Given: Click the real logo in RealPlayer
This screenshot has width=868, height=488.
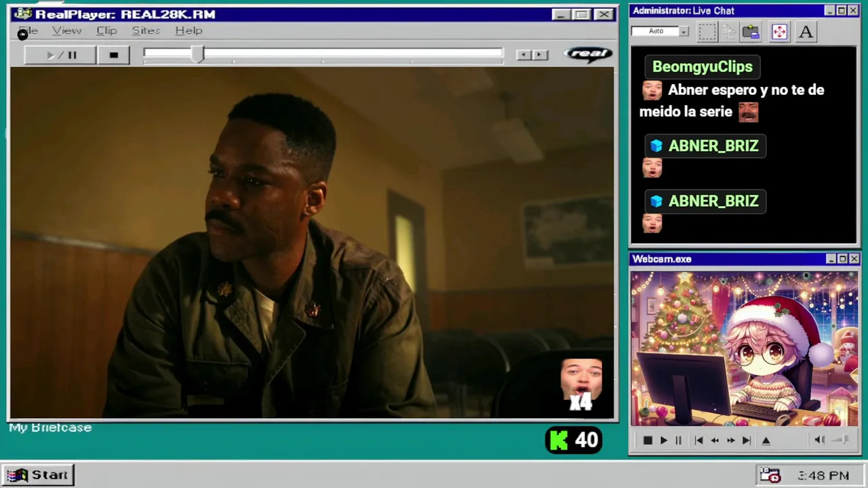Looking at the screenshot, I should tap(588, 54).
